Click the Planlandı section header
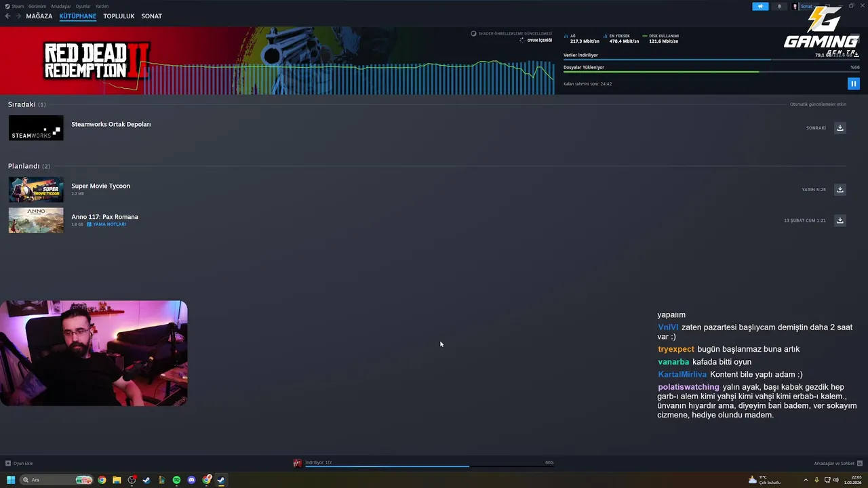Screen dimensions: 868x488 pos(29,166)
